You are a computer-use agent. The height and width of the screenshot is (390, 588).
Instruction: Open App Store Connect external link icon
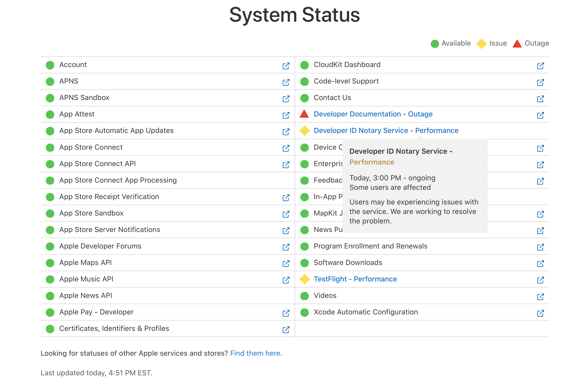click(286, 148)
